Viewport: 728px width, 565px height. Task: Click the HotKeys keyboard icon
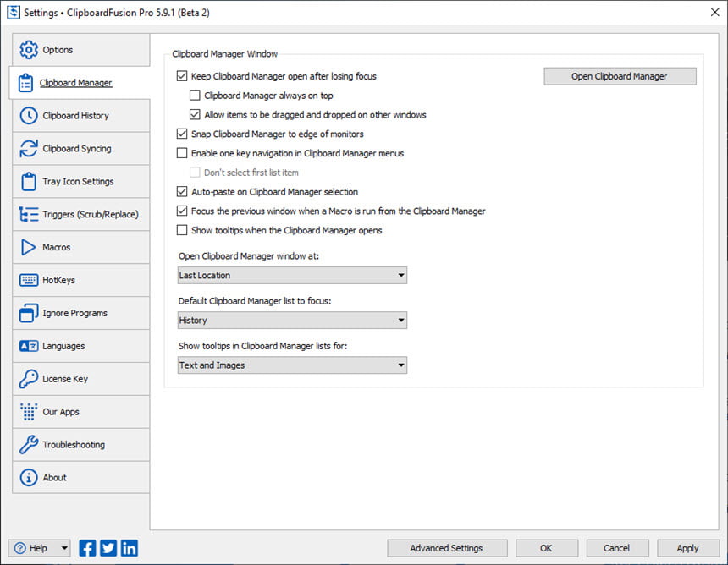point(28,280)
